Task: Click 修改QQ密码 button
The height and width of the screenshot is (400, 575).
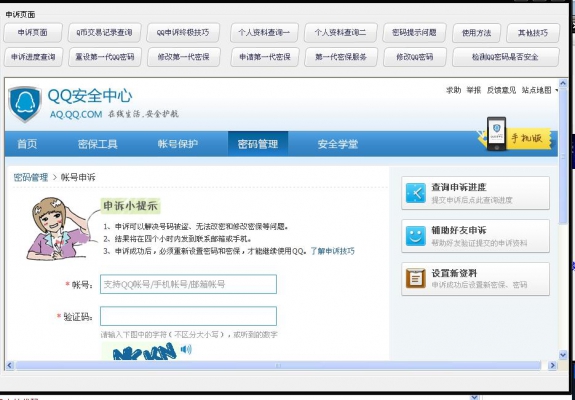Action: pyautogui.click(x=415, y=57)
